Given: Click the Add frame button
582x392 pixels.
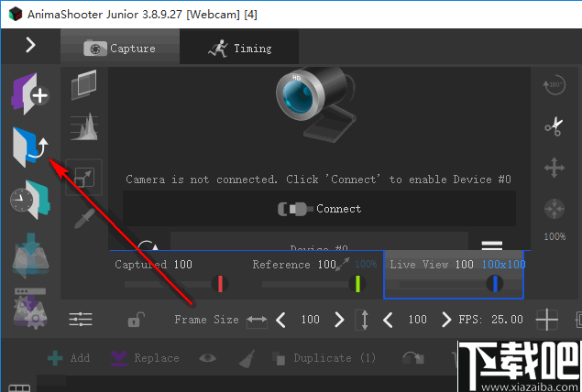Looking at the screenshot, I should (69, 358).
